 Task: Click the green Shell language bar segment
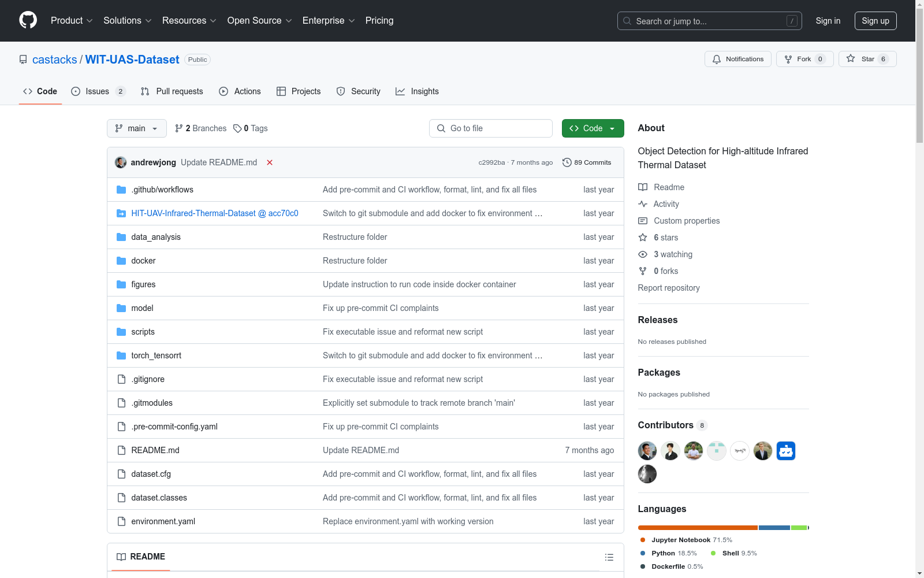click(799, 528)
